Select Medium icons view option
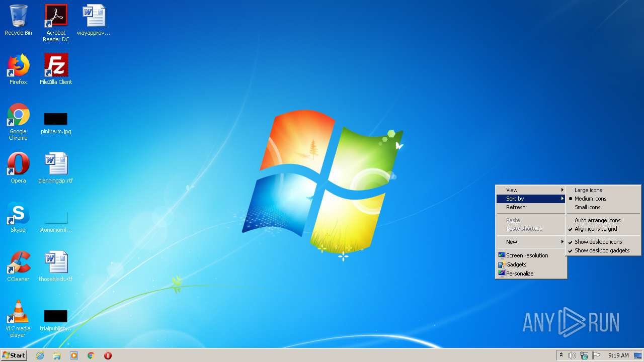Image resolution: width=644 pixels, height=362 pixels. 603,199
